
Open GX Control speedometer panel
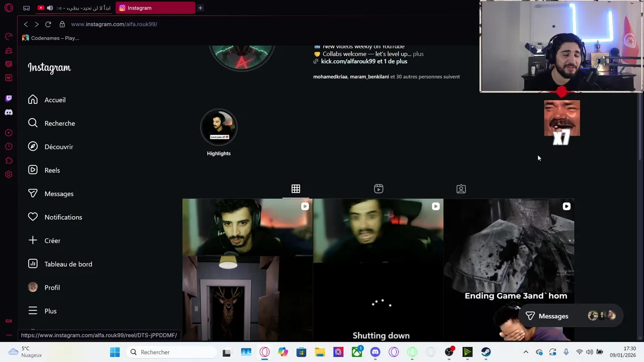tap(9, 36)
